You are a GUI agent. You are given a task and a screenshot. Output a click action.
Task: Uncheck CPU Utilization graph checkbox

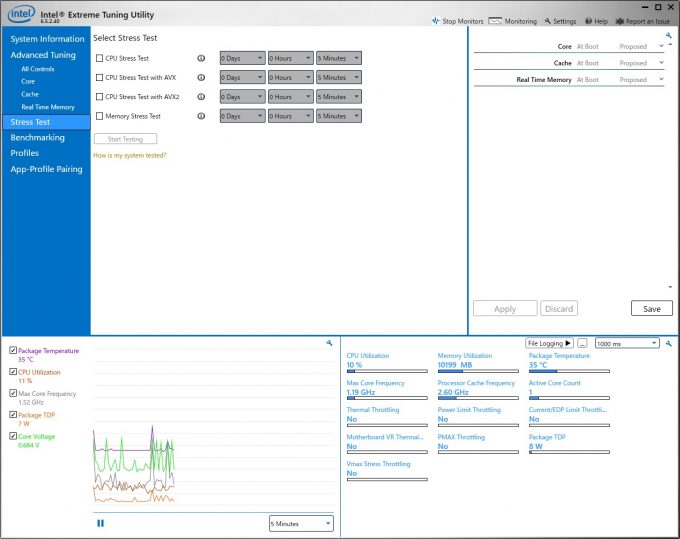click(13, 372)
